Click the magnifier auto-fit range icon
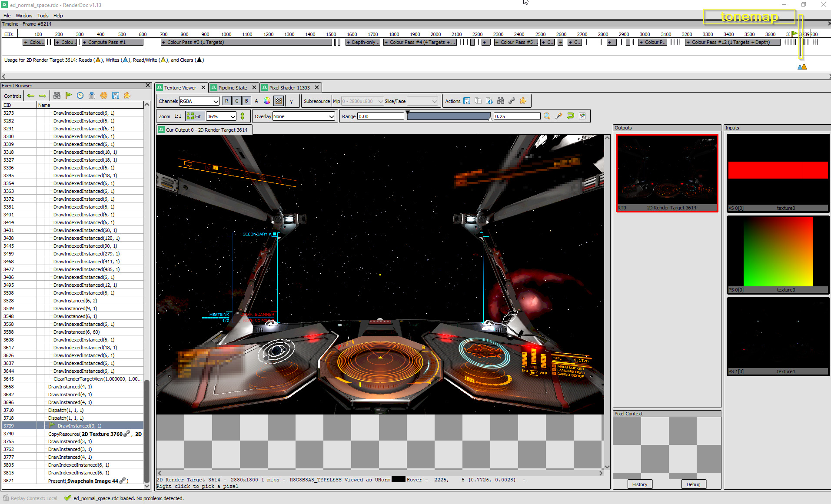 [547, 116]
